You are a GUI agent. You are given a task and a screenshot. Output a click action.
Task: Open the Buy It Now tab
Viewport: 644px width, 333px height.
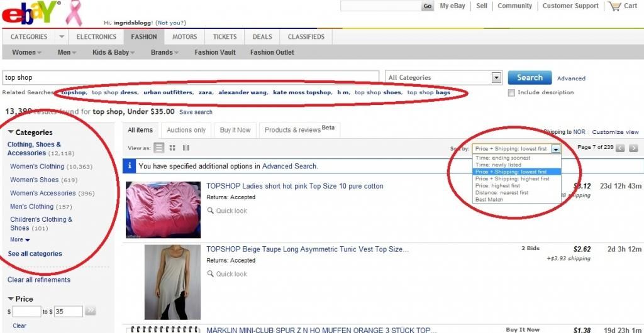(x=235, y=130)
